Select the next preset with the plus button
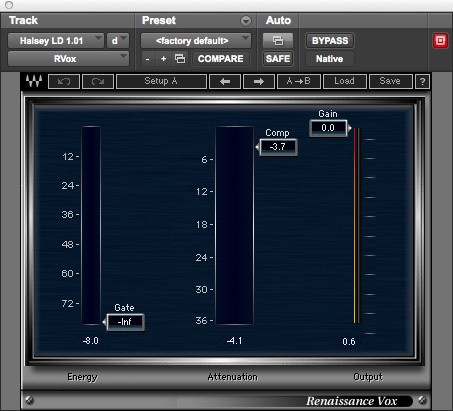This screenshot has height=411, width=453. point(163,59)
